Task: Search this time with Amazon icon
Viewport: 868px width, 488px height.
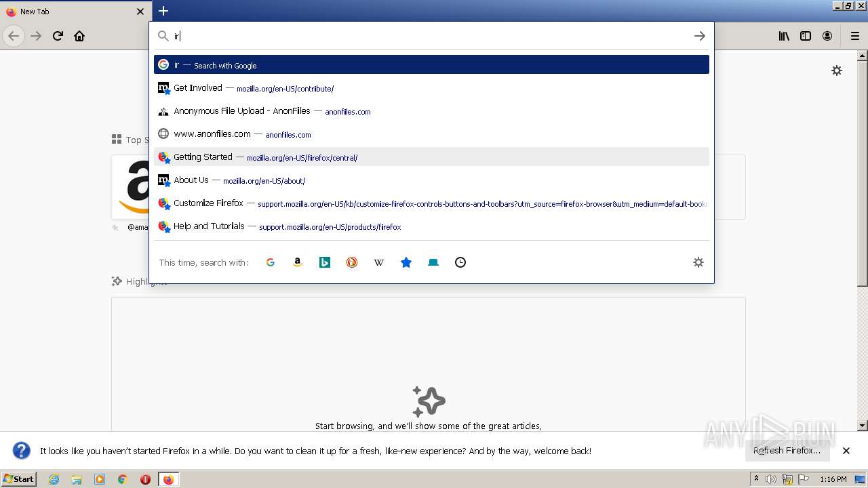Action: tap(298, 262)
